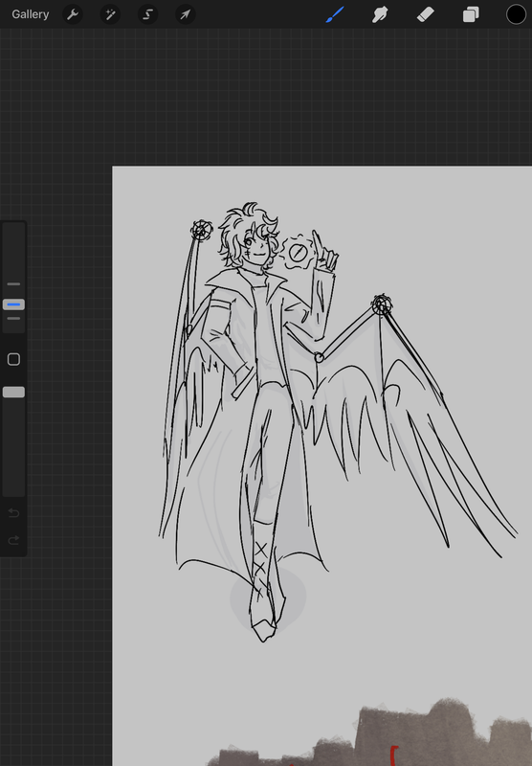
Task: Tap the brush size slider handle
Action: [x=13, y=304]
